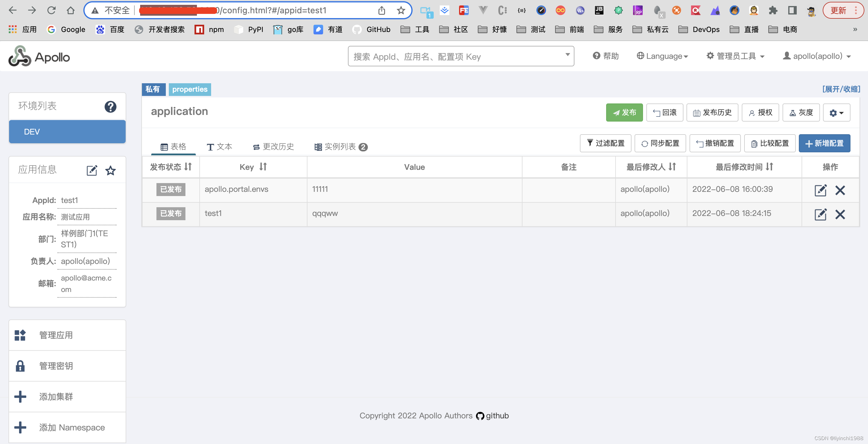
Task: Open environment list help question icon
Action: (x=110, y=107)
